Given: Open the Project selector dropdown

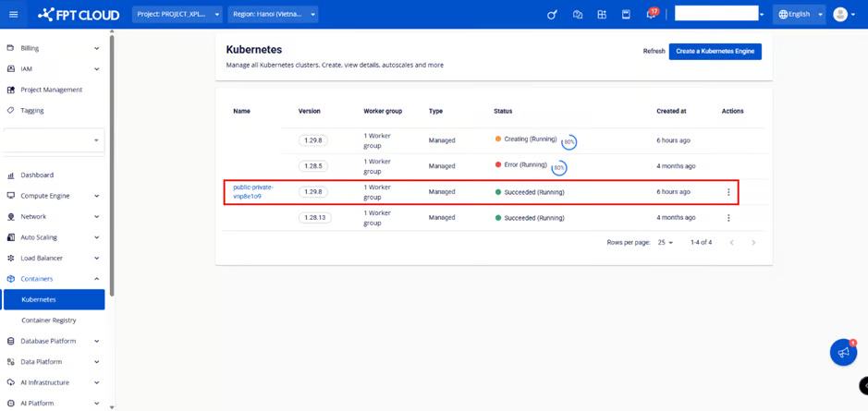Looking at the screenshot, I should coord(177,15).
